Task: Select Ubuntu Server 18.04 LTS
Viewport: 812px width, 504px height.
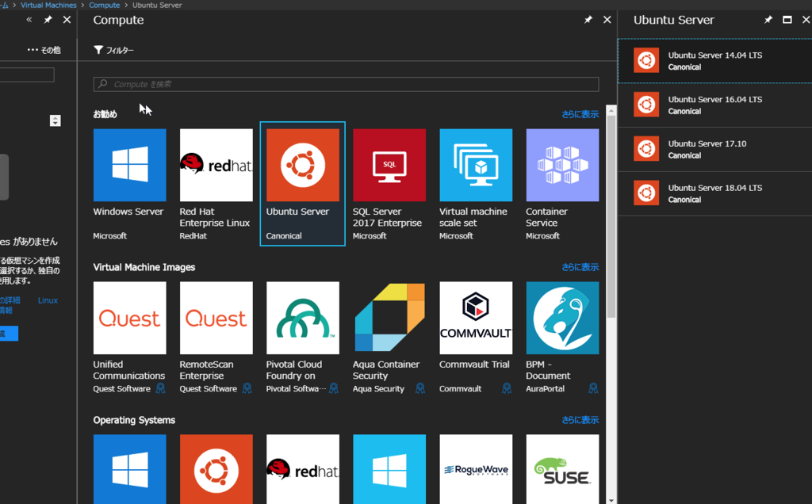Action: (715, 193)
